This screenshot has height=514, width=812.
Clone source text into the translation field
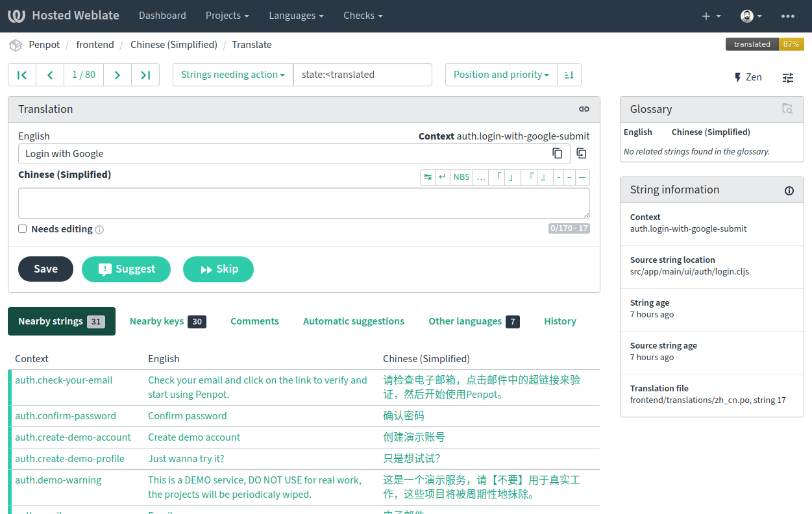582,154
